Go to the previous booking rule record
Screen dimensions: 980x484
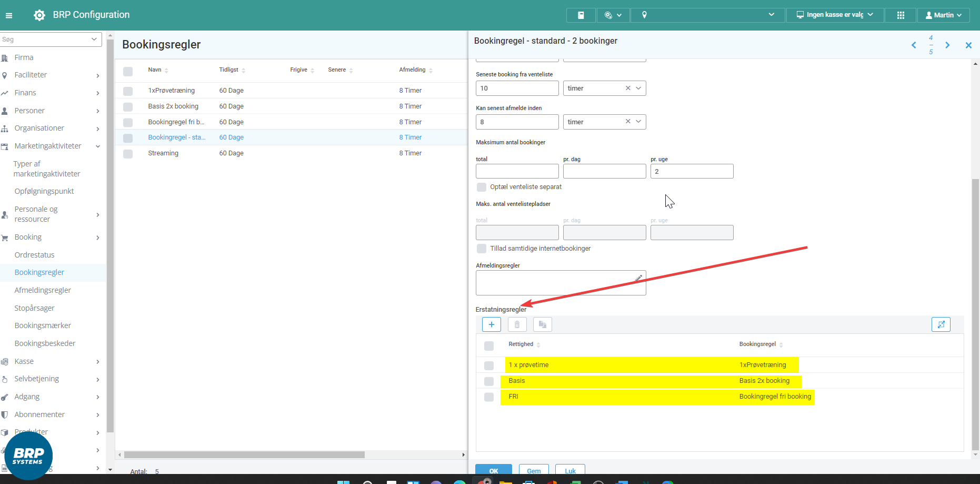pos(914,45)
